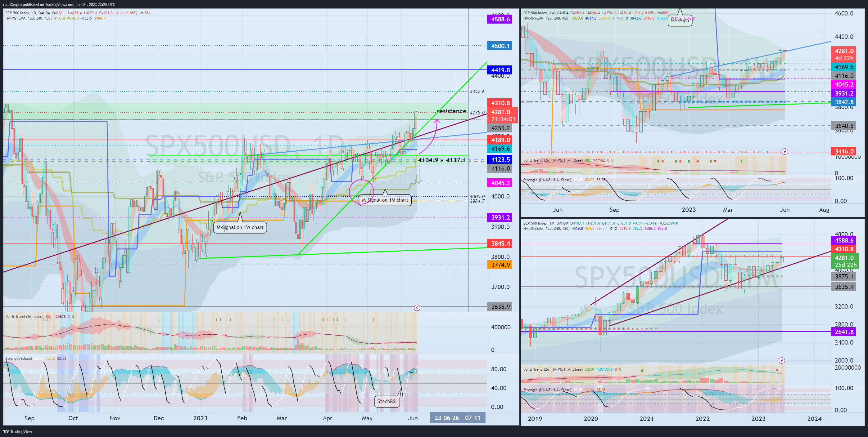Click the monthly 'Vol & Trend' indicator legend
The image size is (868, 437).
pyautogui.click(x=553, y=369)
